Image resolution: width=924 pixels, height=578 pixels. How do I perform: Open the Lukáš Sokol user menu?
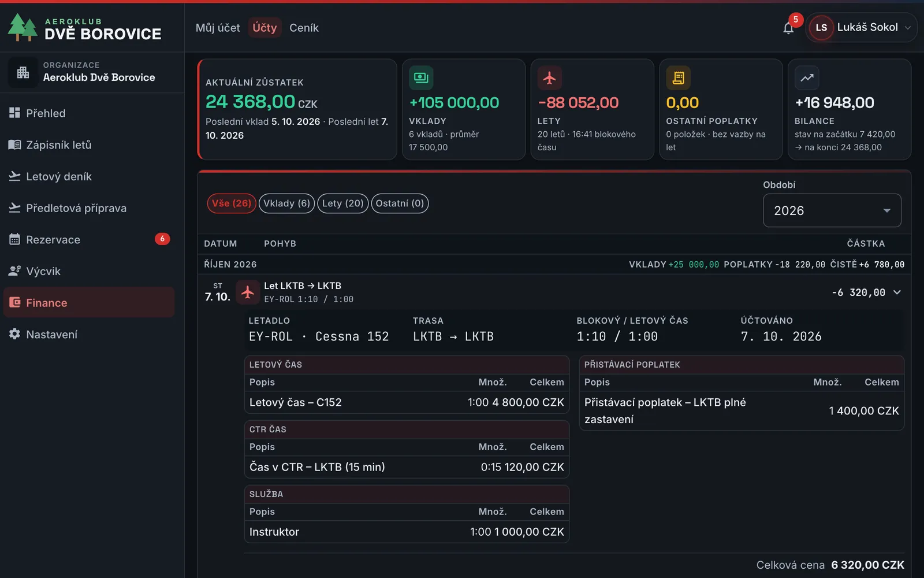[861, 28]
